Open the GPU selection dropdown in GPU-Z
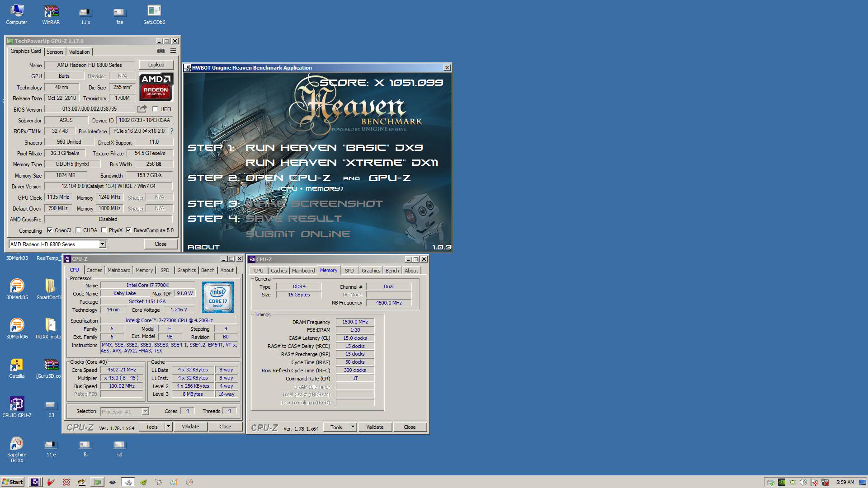The height and width of the screenshot is (488, 868). [x=103, y=244]
